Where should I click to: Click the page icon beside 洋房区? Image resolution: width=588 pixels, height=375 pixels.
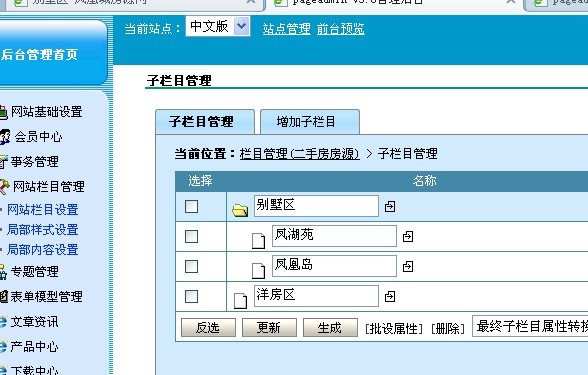pyautogui.click(x=240, y=301)
